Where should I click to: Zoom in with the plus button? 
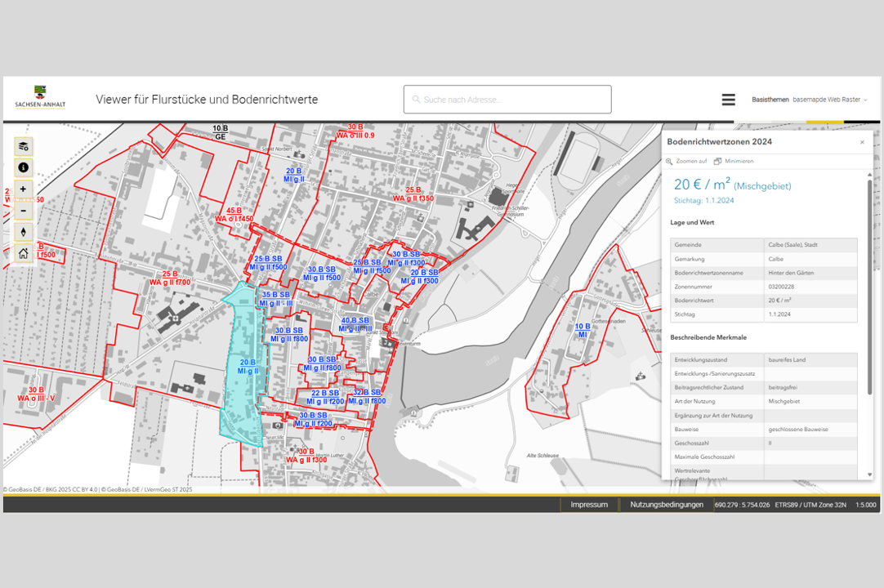(23, 189)
